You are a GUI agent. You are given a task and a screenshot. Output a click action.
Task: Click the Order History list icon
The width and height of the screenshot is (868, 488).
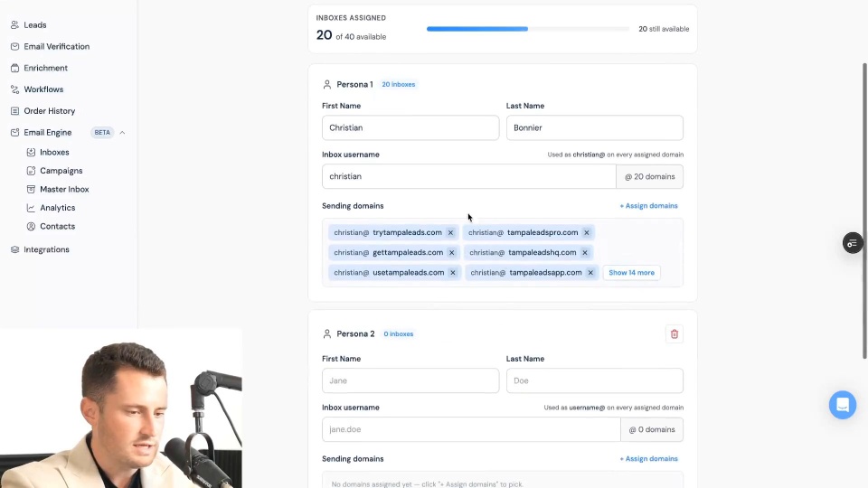click(15, 110)
